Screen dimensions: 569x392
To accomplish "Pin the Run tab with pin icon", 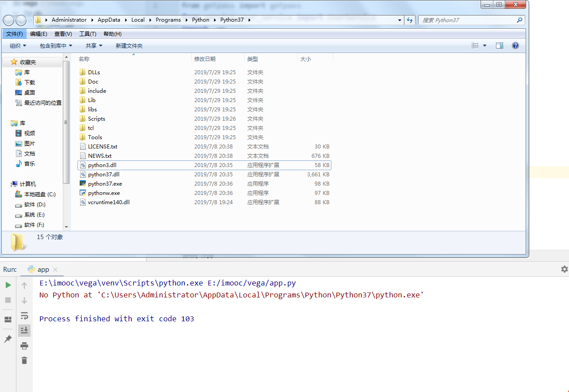I will click(x=8, y=339).
